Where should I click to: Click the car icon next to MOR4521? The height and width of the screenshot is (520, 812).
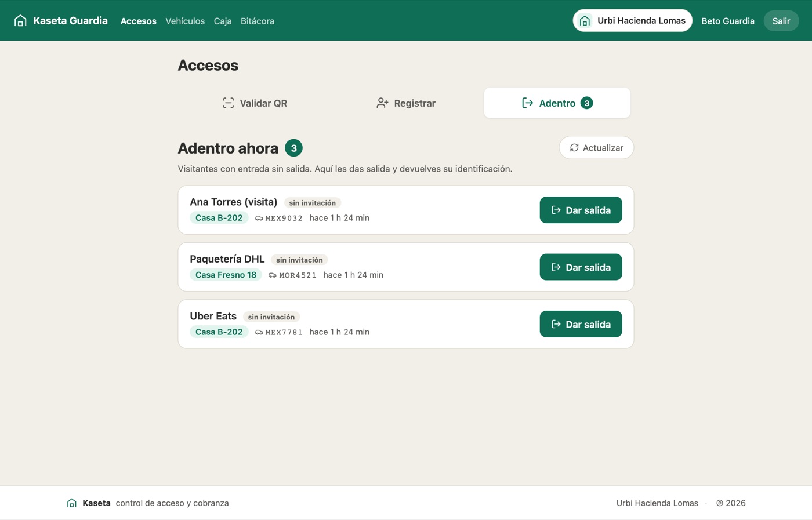click(273, 275)
